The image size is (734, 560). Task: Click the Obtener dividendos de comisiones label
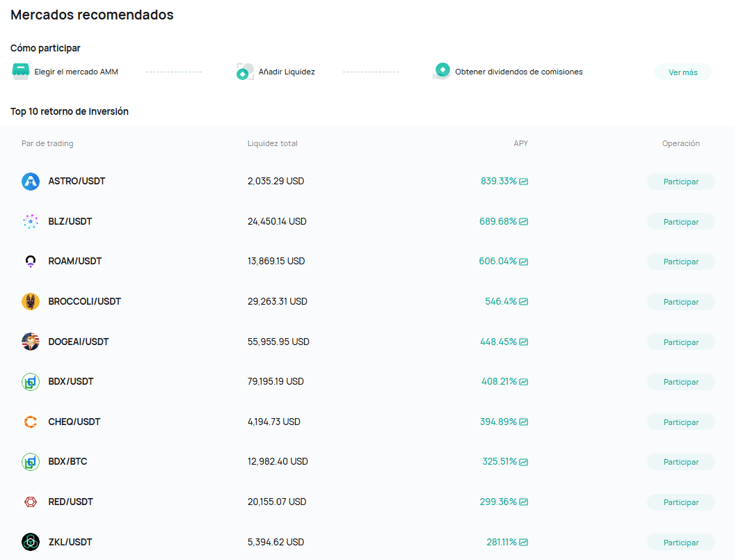[x=519, y=72]
